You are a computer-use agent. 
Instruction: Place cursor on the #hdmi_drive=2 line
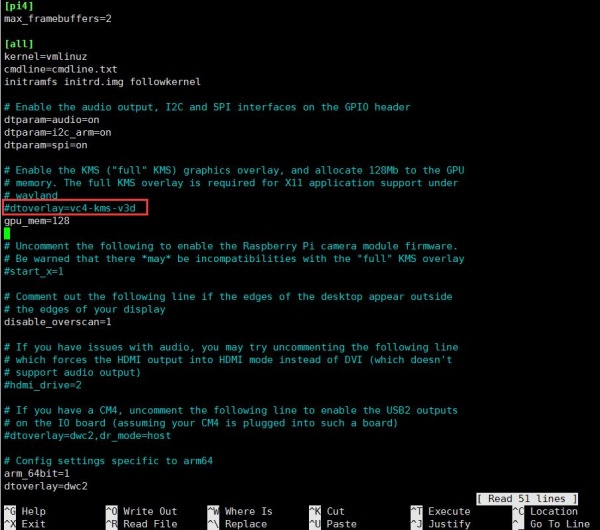coord(43,384)
